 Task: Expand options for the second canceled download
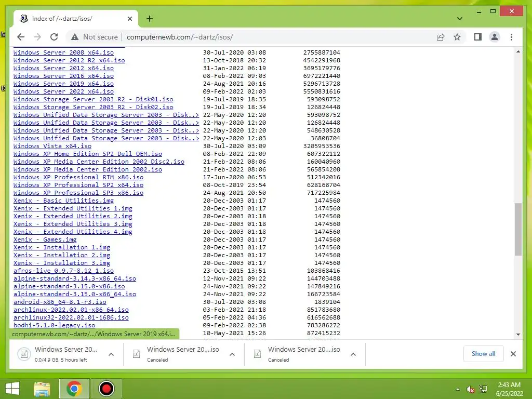(x=232, y=354)
